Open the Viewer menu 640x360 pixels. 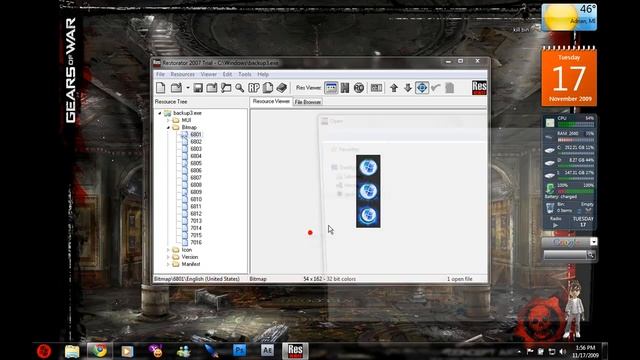tap(209, 74)
